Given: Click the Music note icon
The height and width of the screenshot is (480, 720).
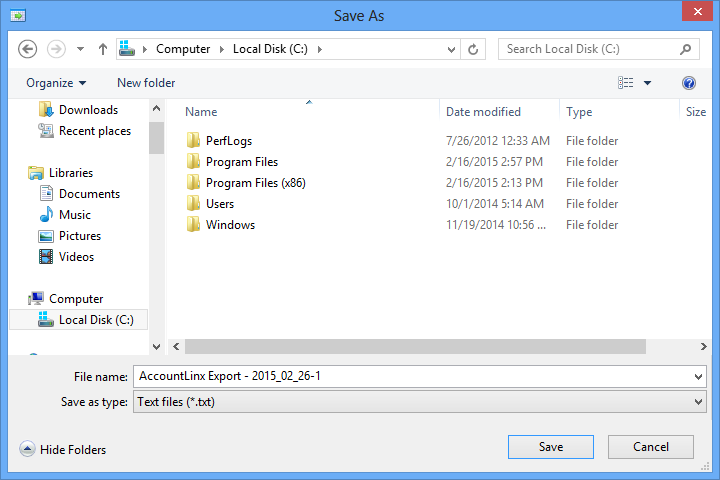Looking at the screenshot, I should (x=46, y=215).
